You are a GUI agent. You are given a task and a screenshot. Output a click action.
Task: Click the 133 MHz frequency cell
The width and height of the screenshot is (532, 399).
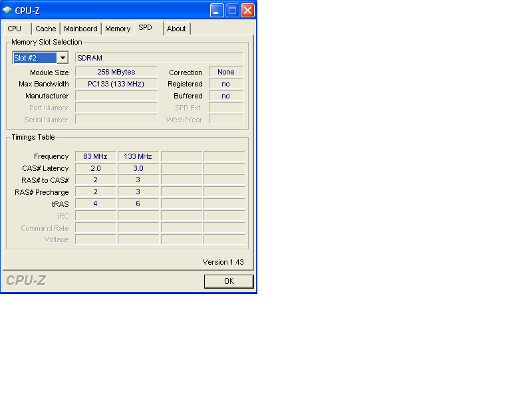(138, 156)
